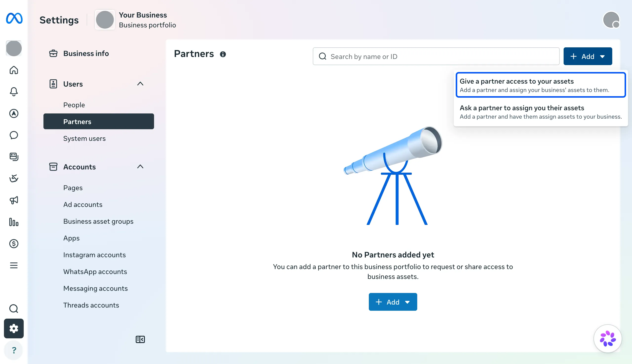Image resolution: width=632 pixels, height=364 pixels.
Task: Open the Ads megaphone icon
Action: 14,200
